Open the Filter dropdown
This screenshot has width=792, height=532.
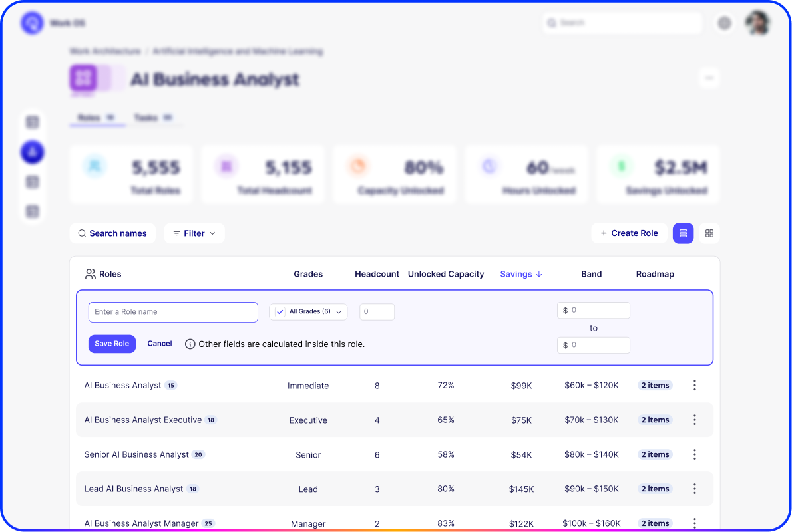[194, 233]
